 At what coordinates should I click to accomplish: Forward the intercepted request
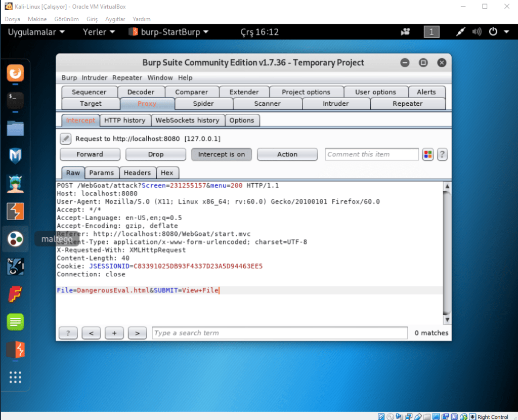click(x=90, y=154)
